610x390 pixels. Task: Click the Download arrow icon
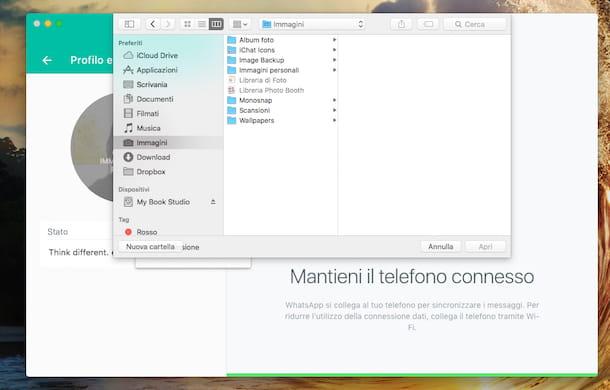128,157
